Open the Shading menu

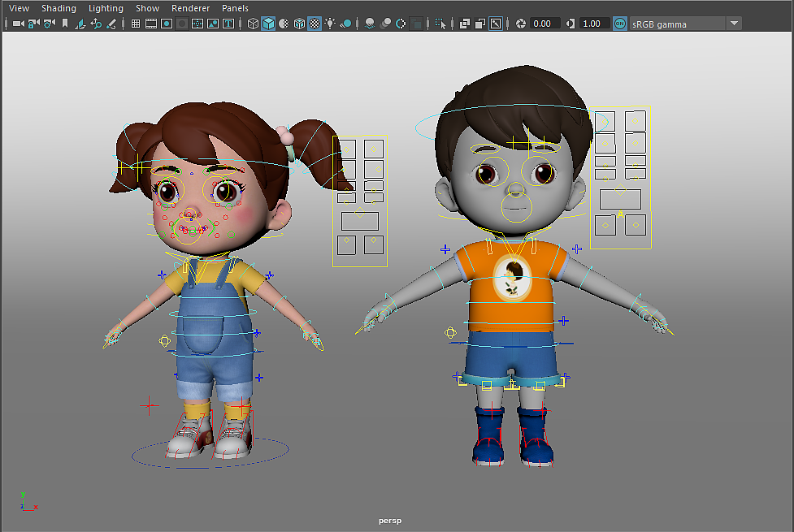[x=59, y=8]
